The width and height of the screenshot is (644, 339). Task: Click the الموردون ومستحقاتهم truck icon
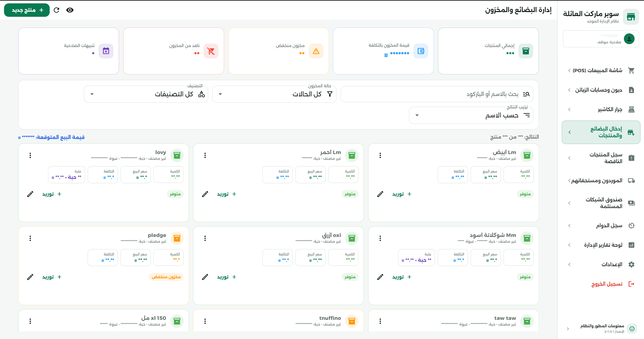tap(631, 181)
